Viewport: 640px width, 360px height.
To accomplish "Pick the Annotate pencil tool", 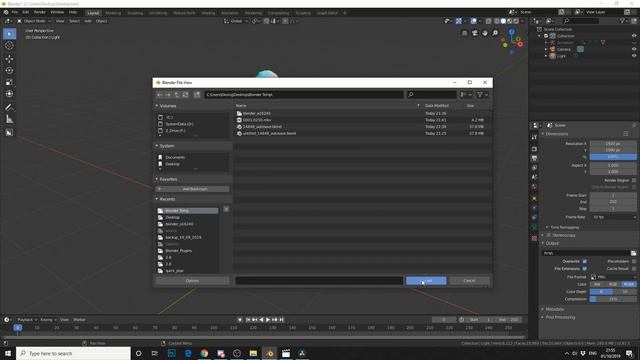I will tap(9, 107).
